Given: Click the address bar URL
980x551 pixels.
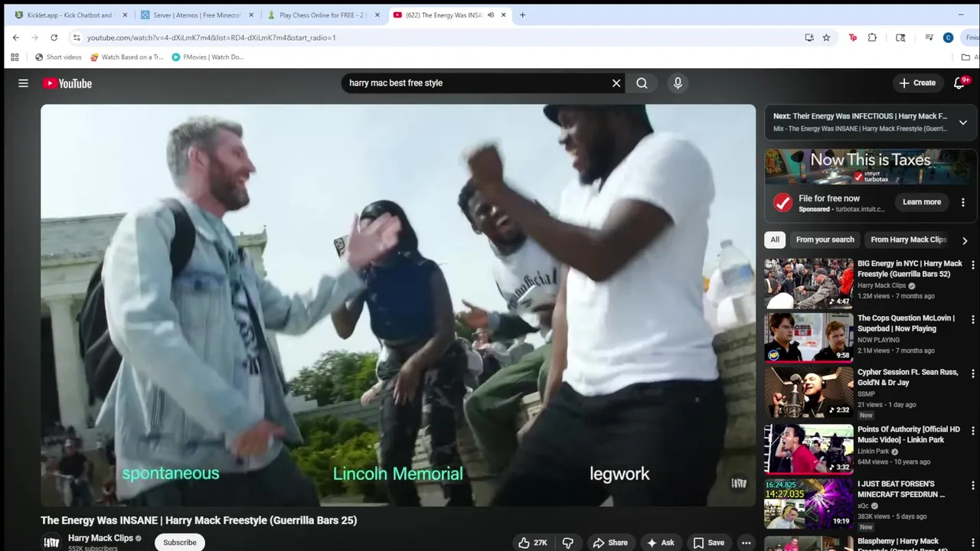Looking at the screenshot, I should tap(211, 37).
